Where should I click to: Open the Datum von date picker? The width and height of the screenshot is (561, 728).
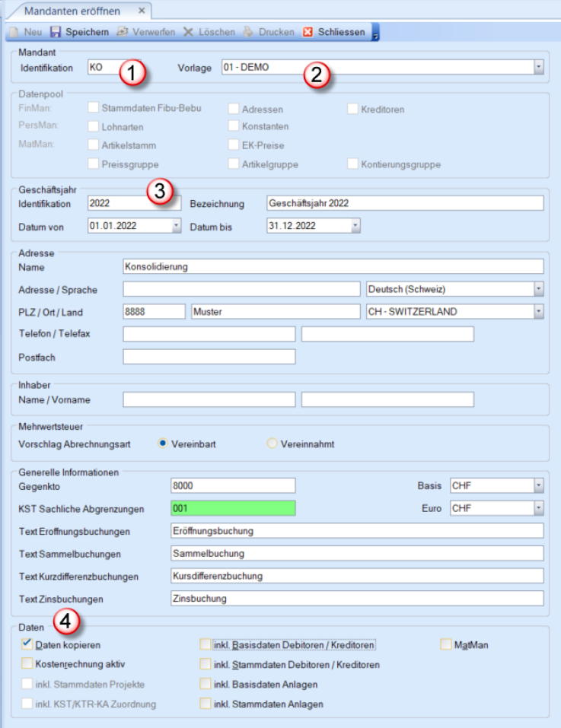point(177,226)
